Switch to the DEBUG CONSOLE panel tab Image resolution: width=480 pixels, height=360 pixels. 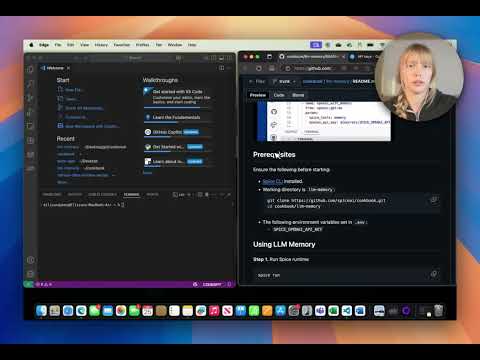click(102, 195)
